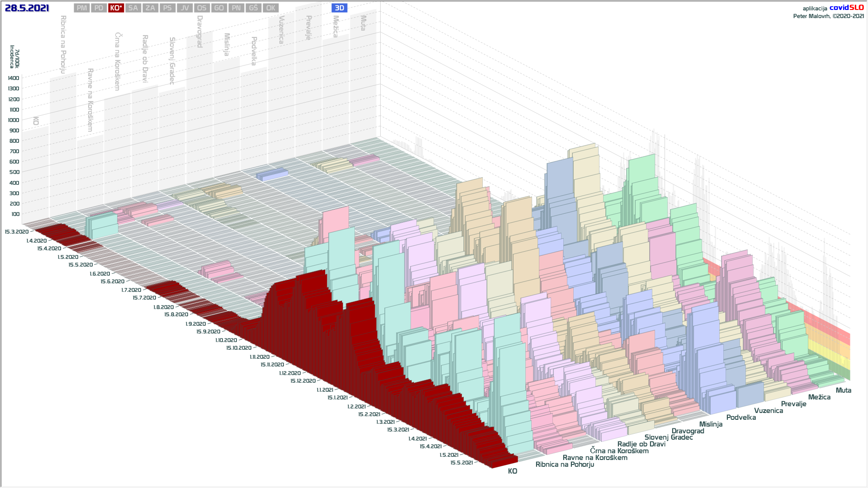Click the 28.5.2021 date label
Viewport: 868px width, 488px height.
[x=27, y=8]
